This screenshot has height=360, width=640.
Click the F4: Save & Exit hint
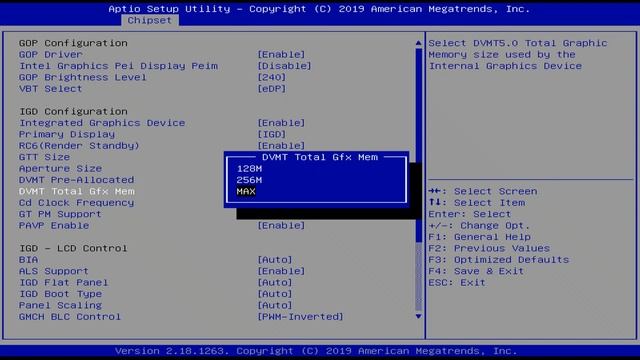click(476, 271)
